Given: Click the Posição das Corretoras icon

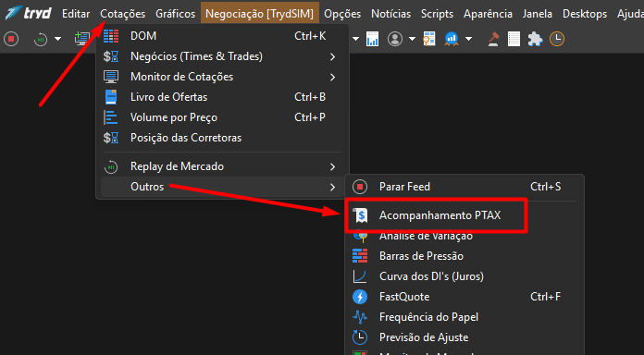Looking at the screenshot, I should point(111,138).
